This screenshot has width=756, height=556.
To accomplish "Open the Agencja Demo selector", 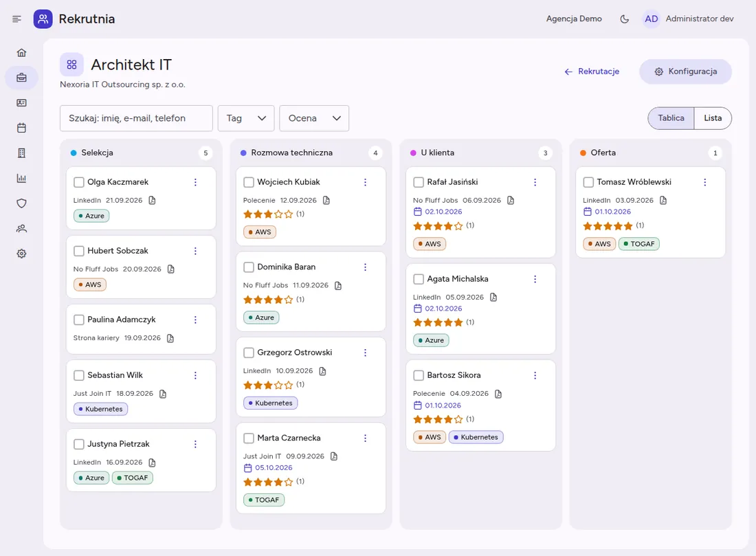I will click(x=574, y=19).
